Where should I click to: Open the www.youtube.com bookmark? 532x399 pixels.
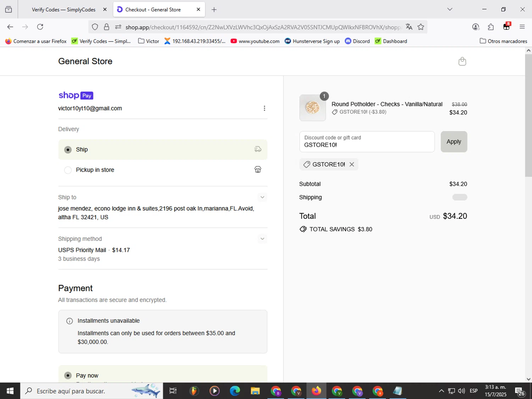(255, 41)
